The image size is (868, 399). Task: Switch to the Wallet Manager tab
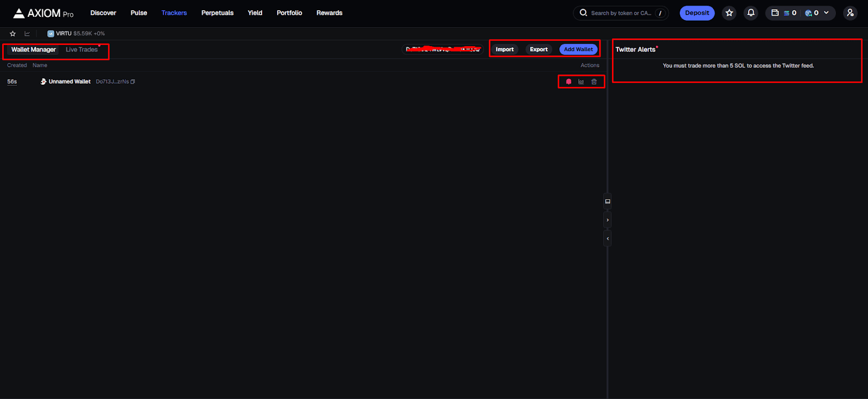click(x=34, y=49)
